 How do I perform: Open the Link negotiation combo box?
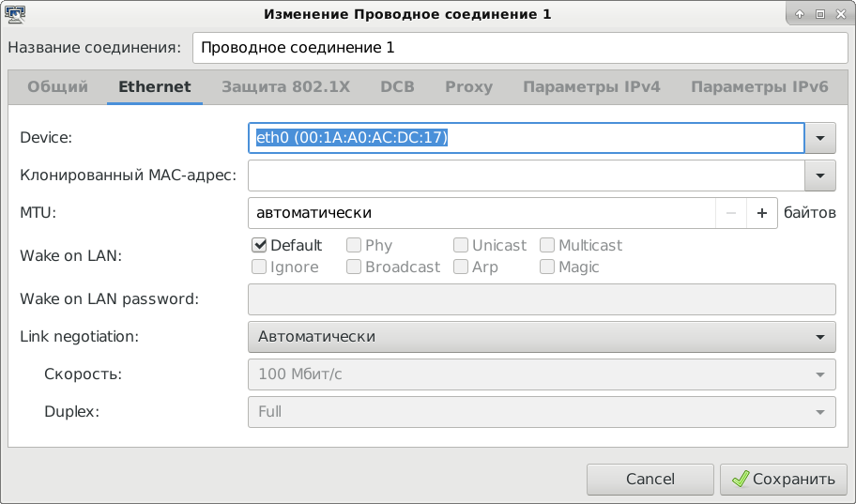tap(541, 336)
